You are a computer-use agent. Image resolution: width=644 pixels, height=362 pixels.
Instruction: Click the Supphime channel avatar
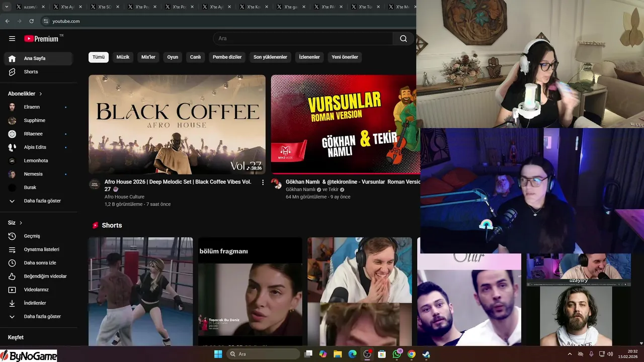(12, 121)
